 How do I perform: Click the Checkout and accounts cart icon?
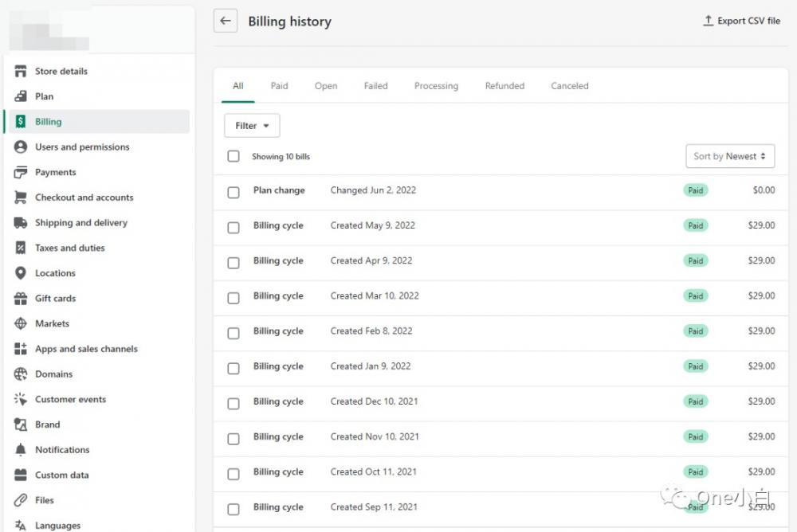pos(21,198)
